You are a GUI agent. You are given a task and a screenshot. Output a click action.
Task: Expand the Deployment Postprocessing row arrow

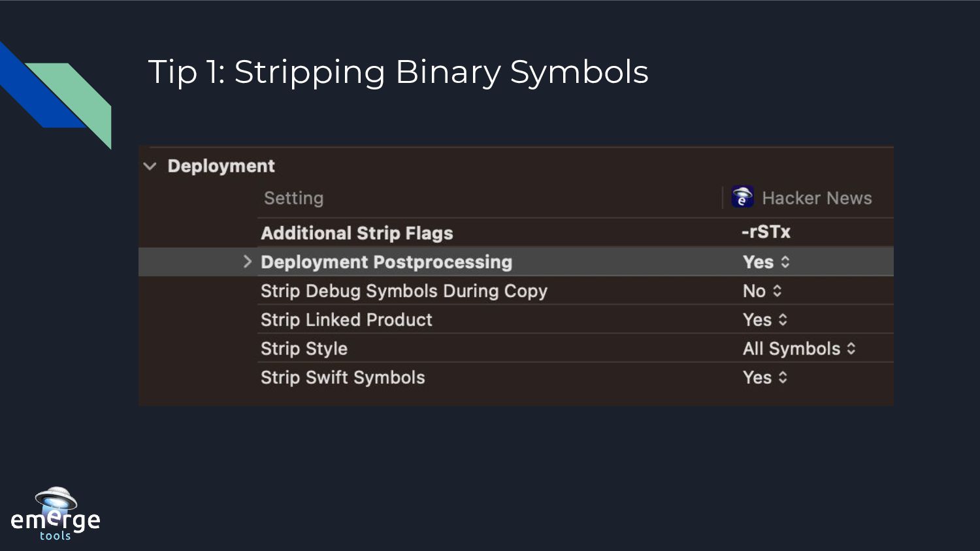[247, 262]
